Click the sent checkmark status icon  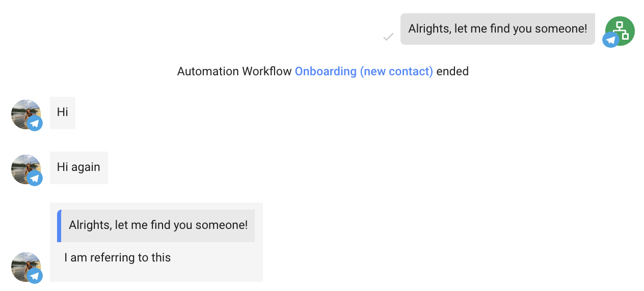pyautogui.click(x=388, y=37)
